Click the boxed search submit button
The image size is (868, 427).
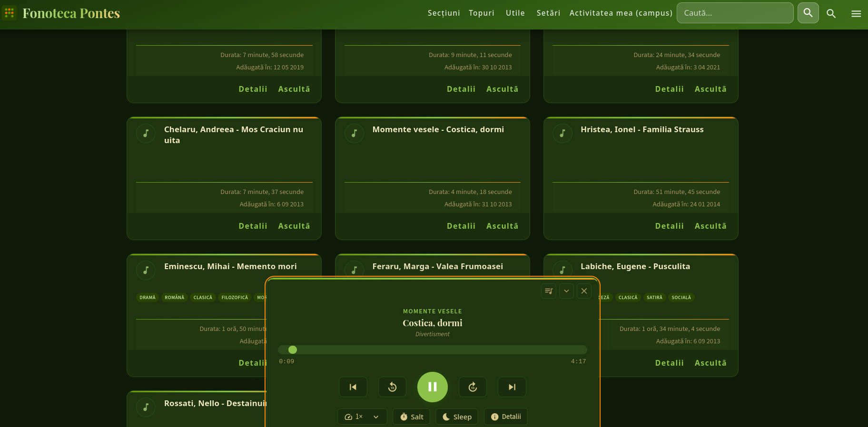coord(808,13)
